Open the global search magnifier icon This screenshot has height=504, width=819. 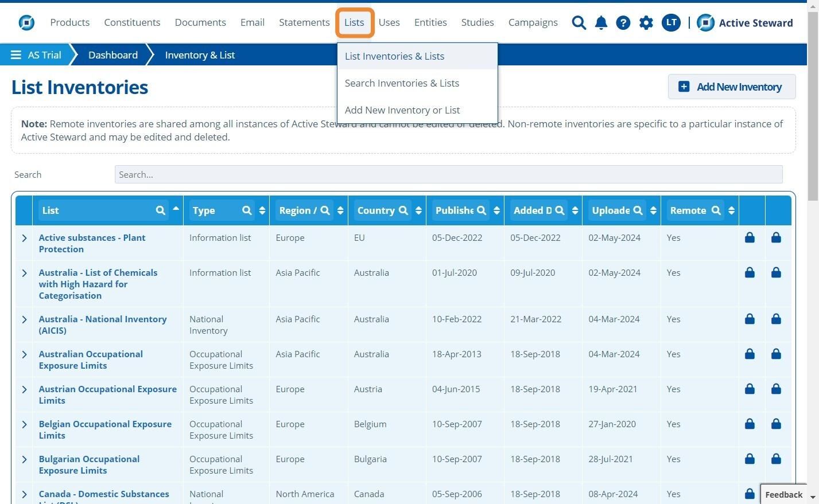tap(579, 23)
